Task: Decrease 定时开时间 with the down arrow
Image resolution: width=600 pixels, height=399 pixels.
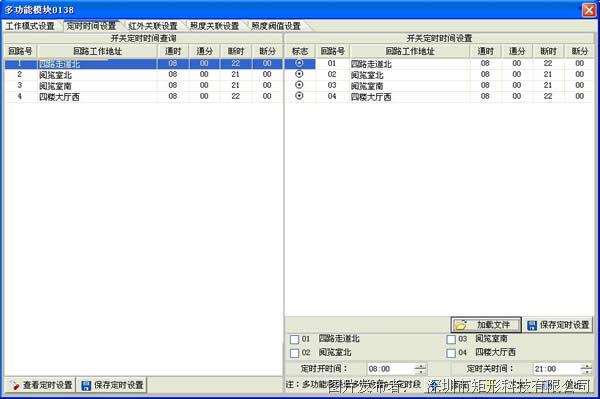Action: (421, 372)
